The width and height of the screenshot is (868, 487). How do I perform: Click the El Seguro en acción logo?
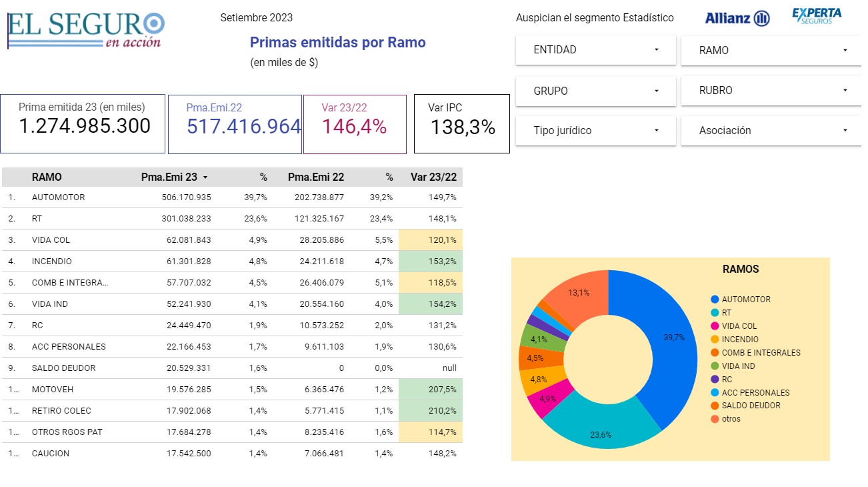tap(85, 30)
